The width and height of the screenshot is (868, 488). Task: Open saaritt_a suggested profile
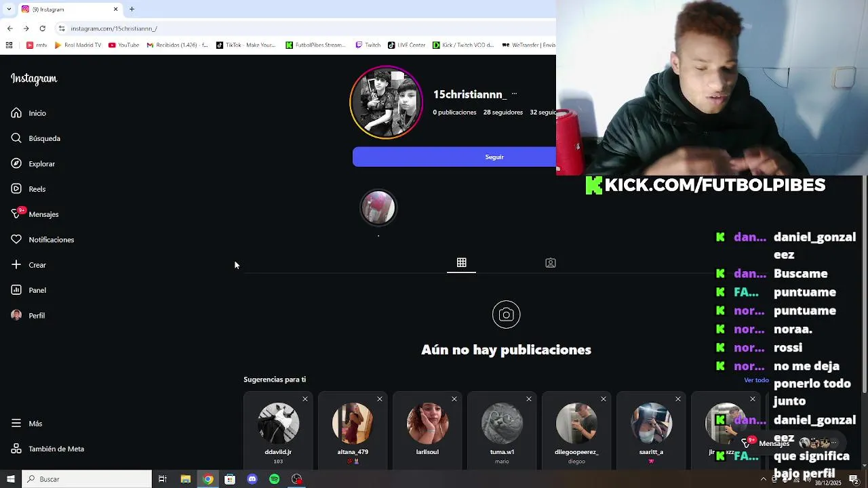[651, 424]
